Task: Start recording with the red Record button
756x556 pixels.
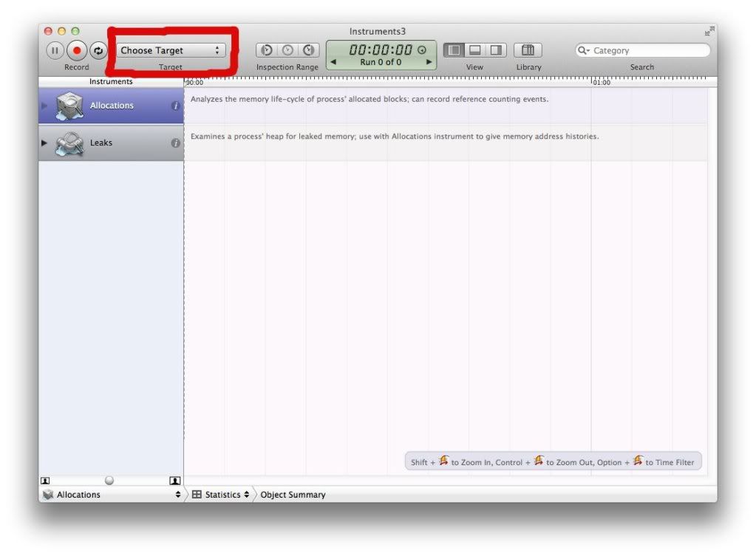Action: [76, 50]
